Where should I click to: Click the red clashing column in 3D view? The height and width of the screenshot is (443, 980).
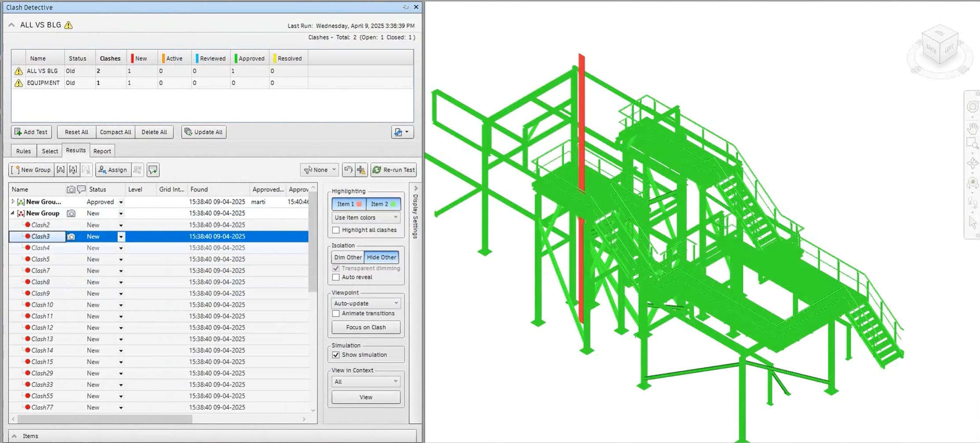(x=582, y=190)
